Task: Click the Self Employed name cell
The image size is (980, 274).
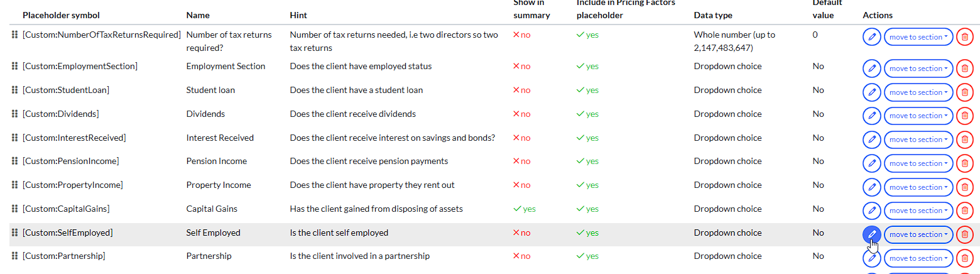Action: 213,233
